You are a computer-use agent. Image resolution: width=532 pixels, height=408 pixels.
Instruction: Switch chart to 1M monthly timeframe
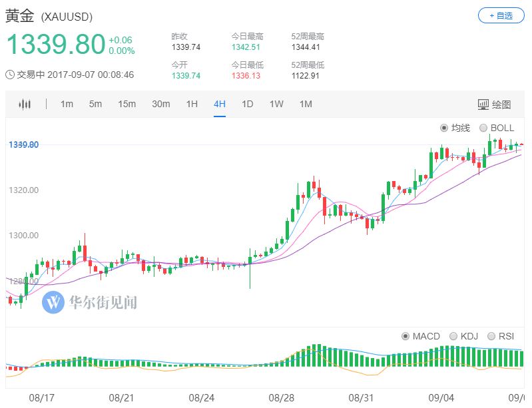tap(306, 104)
